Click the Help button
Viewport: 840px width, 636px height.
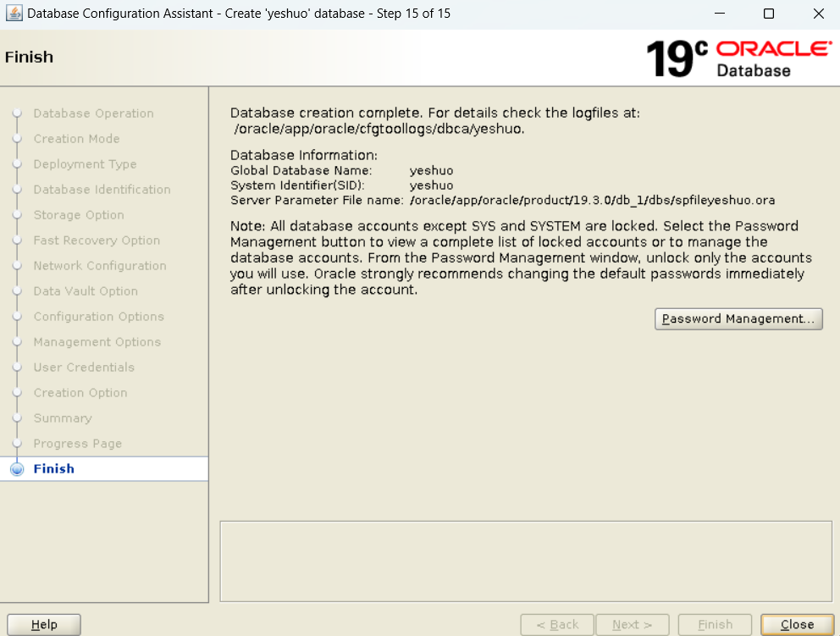click(44, 624)
